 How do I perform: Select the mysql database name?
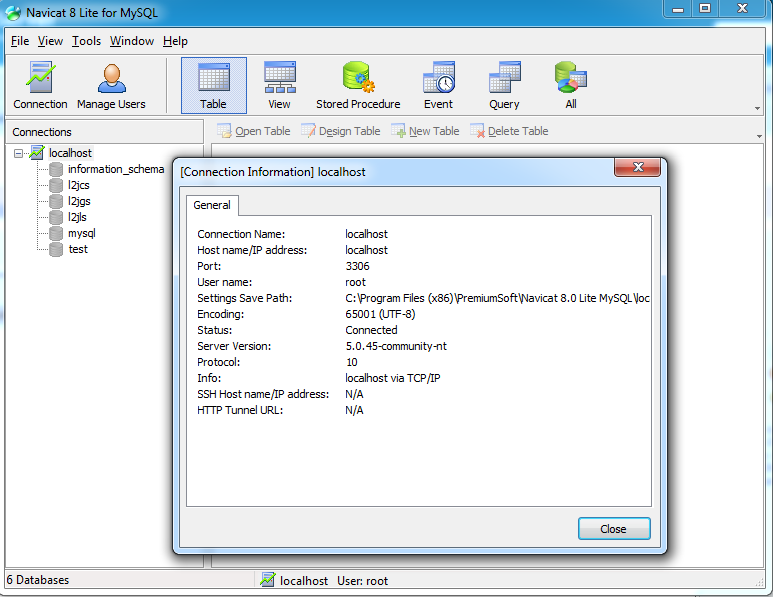pyautogui.click(x=82, y=233)
